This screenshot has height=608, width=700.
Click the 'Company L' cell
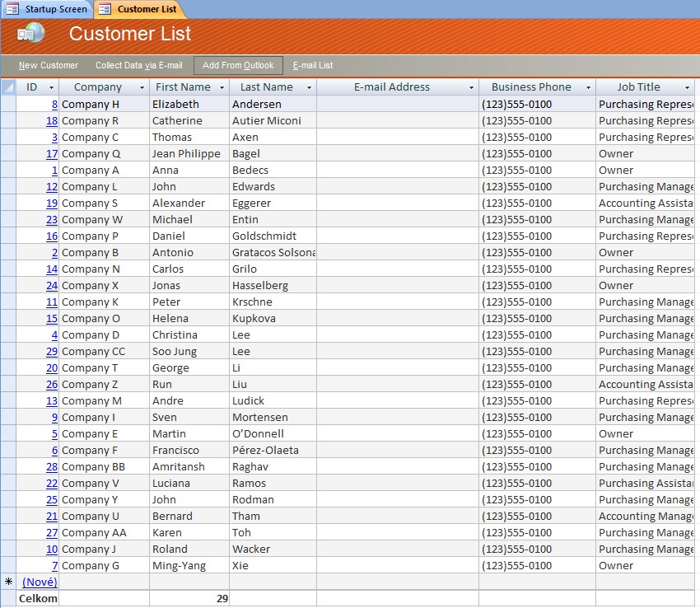(104, 187)
